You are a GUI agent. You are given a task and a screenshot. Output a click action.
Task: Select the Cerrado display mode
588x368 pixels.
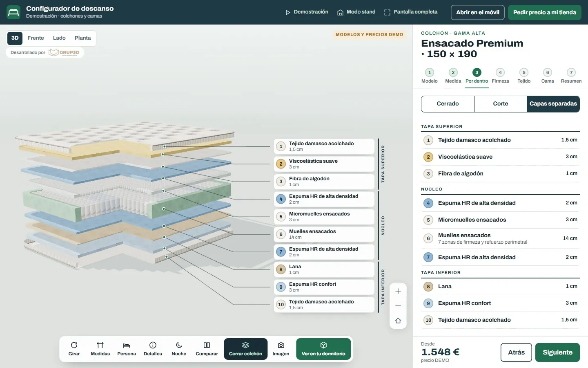point(448,104)
